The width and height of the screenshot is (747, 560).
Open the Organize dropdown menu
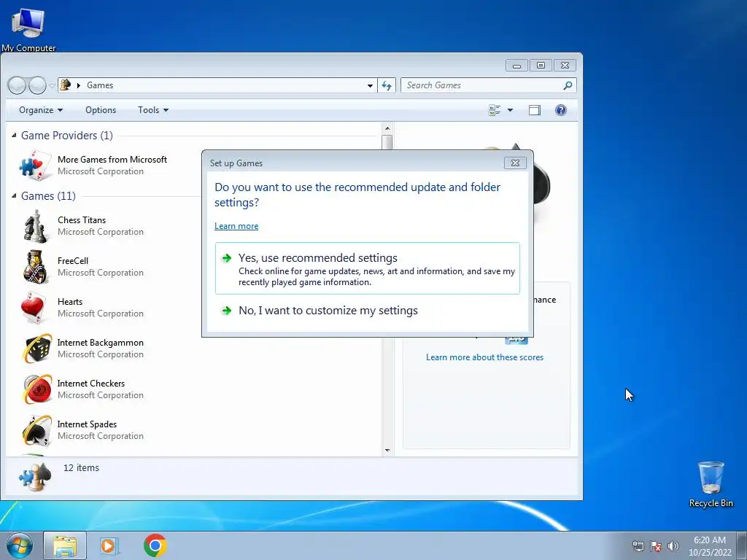(x=41, y=110)
